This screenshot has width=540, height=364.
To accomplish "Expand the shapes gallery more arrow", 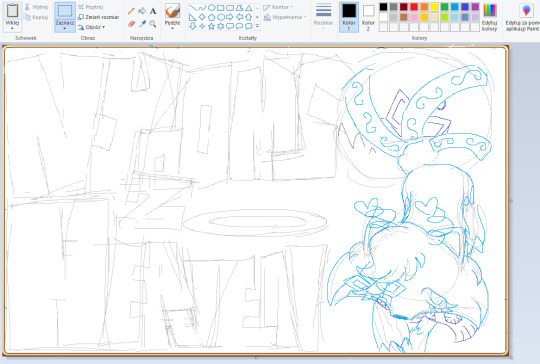I will (257, 26).
